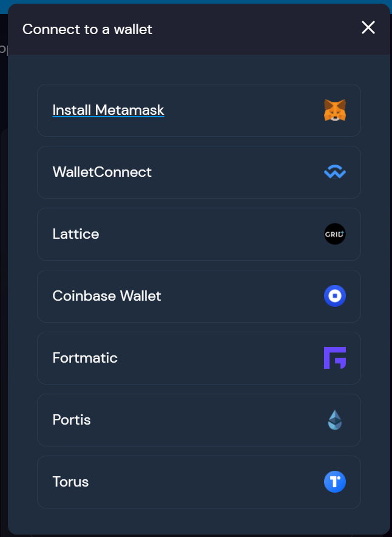This screenshot has width=392, height=537.
Task: Pick the Coinbase Wallet text label
Action: point(107,296)
